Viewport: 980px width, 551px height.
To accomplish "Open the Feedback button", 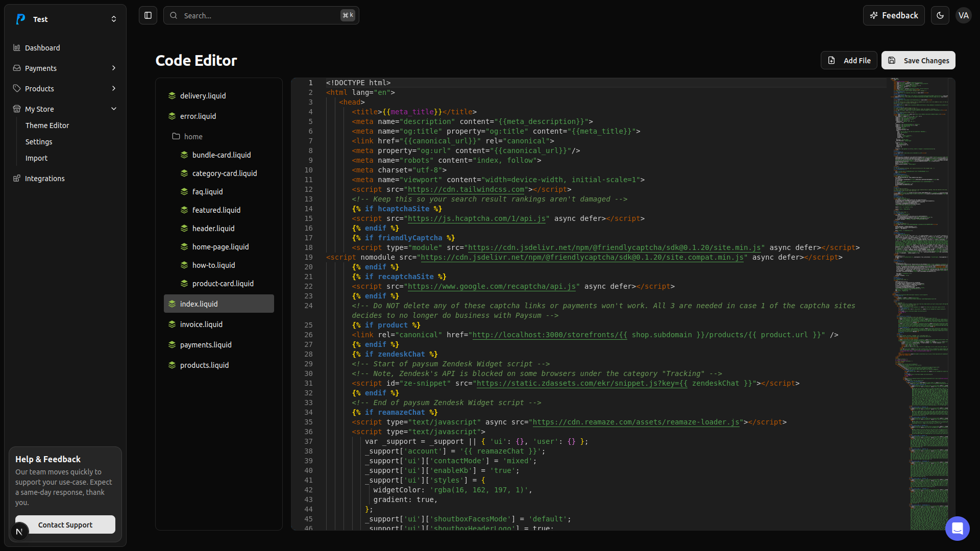I will [894, 15].
